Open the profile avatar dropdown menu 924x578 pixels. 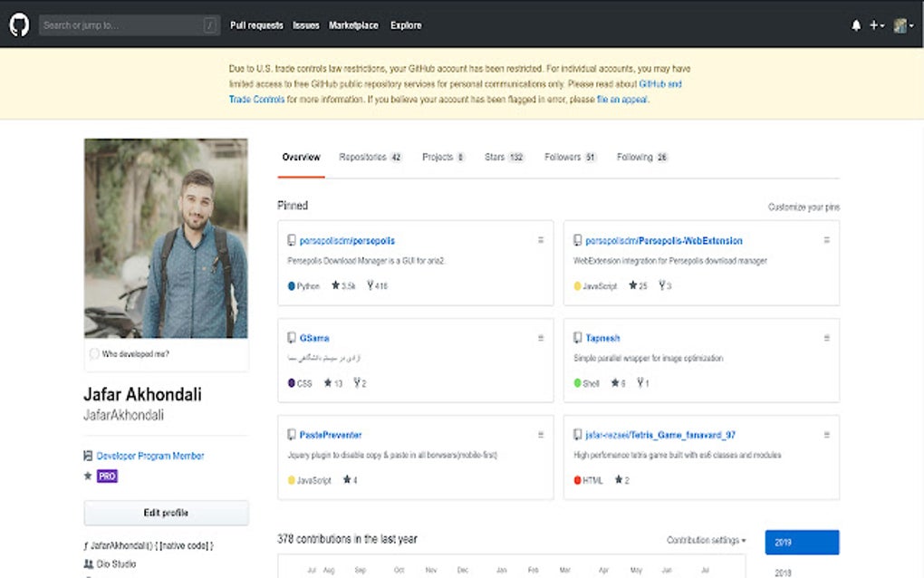pyautogui.click(x=902, y=24)
